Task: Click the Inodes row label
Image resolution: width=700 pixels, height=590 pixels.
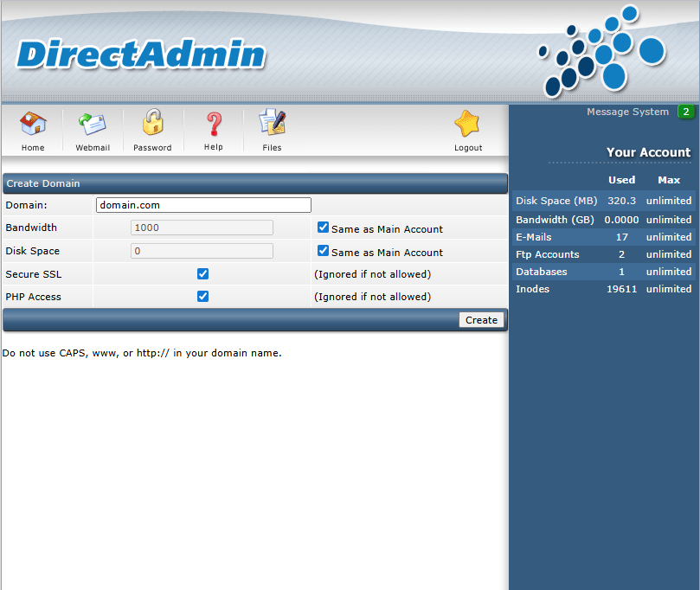Action: tap(533, 289)
